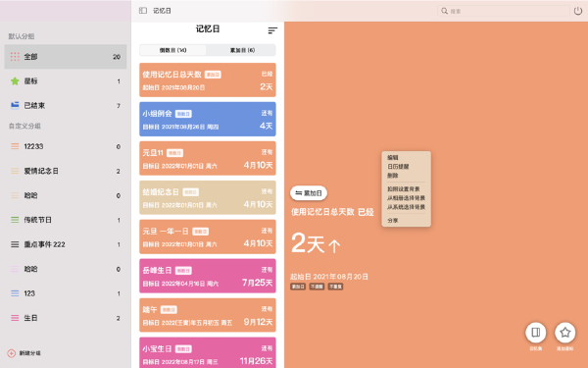Select the 传统节日 label in the sidebar
Image resolution: width=588 pixels, height=368 pixels.
click(x=38, y=220)
